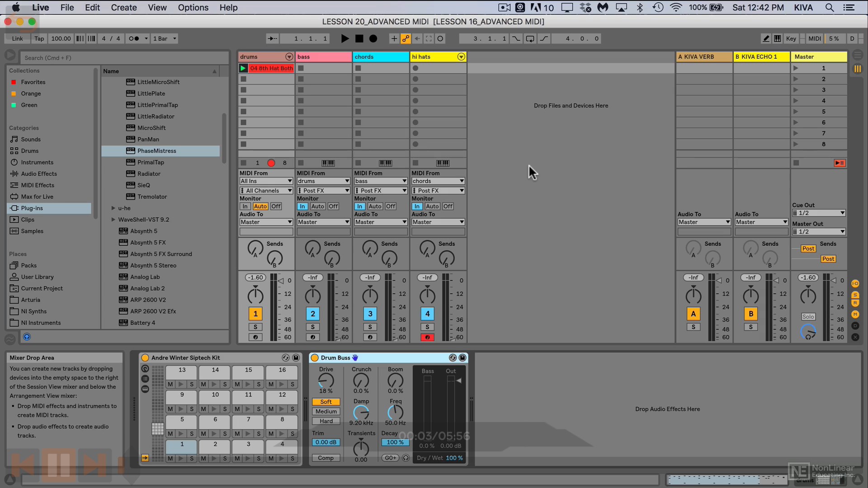
Task: Enable the arrangement Record button
Action: [373, 39]
